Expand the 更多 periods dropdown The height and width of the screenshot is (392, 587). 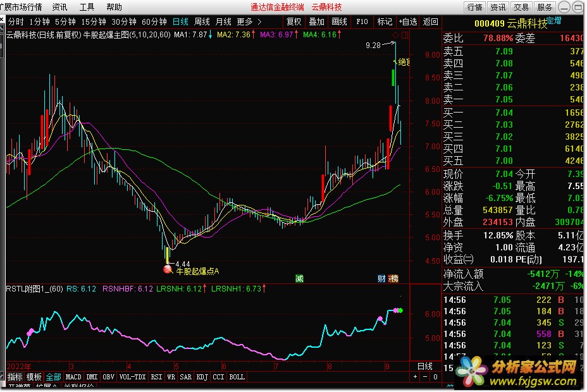(x=249, y=21)
